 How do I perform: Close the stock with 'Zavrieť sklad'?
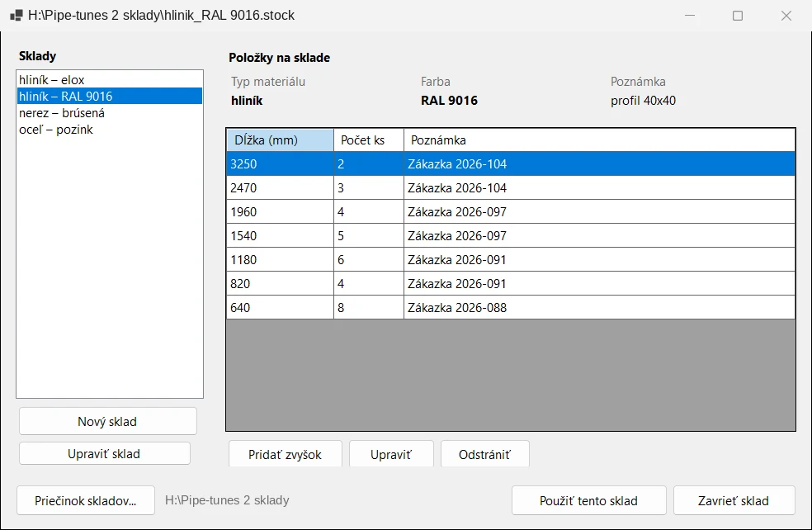click(734, 500)
